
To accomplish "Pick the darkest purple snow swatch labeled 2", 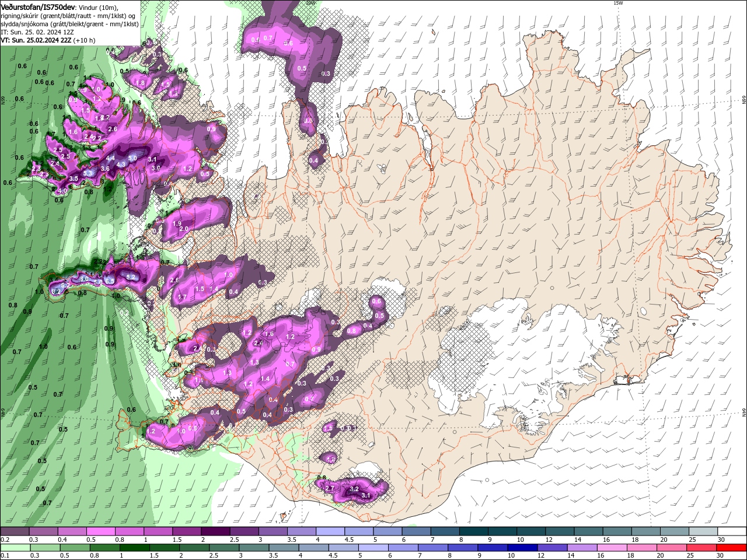I will 215,532.
